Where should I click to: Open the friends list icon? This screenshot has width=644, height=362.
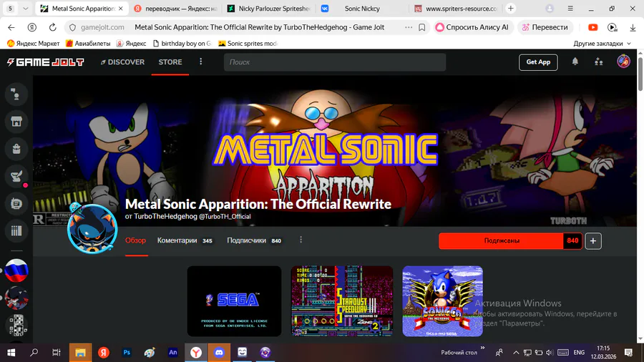coord(599,62)
